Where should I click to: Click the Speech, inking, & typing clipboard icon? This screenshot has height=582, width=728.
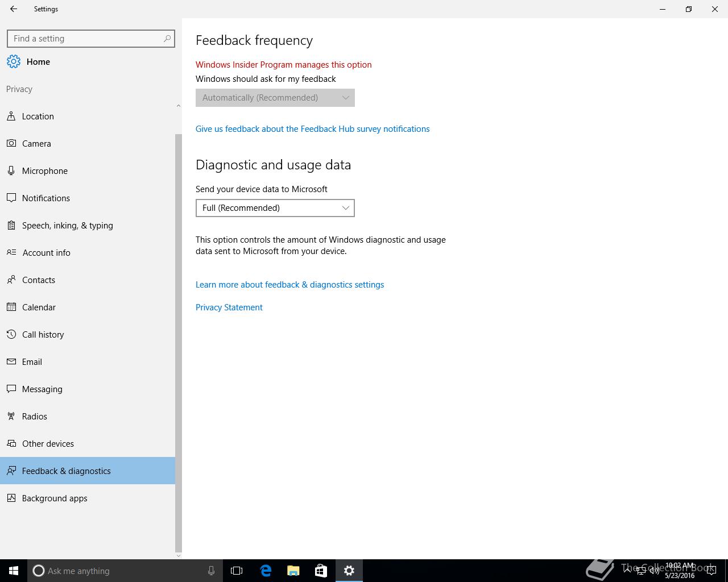[x=11, y=225]
